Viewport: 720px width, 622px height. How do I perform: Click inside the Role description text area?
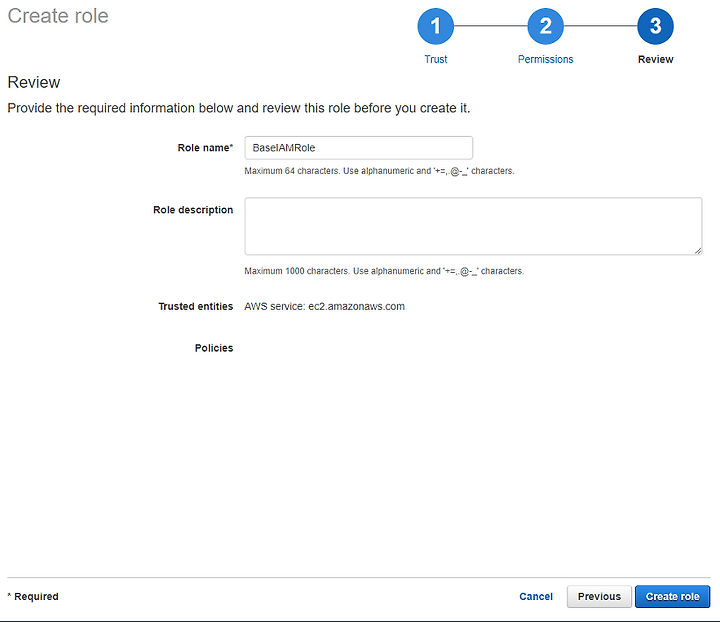(x=473, y=226)
